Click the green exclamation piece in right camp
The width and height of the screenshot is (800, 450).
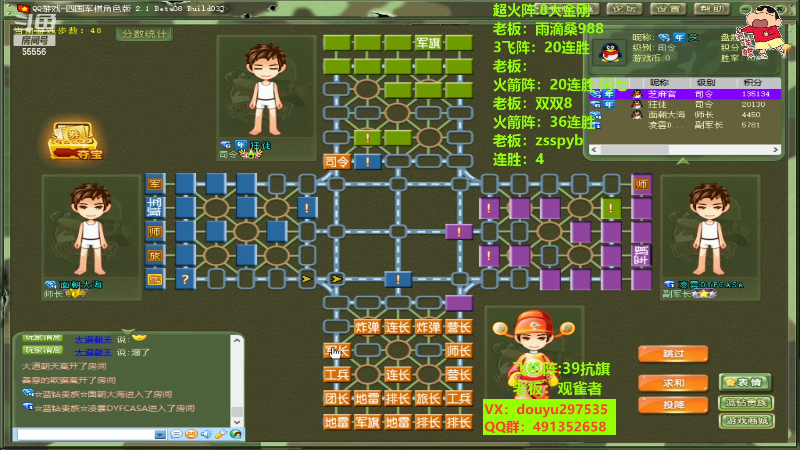[611, 208]
